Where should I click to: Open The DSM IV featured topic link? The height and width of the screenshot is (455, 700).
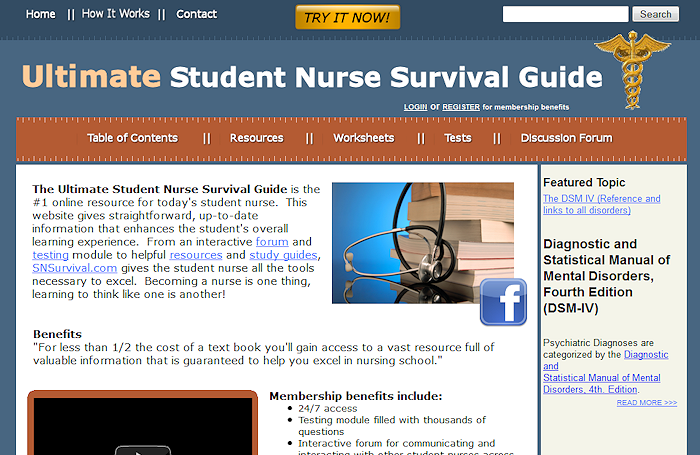point(601,205)
